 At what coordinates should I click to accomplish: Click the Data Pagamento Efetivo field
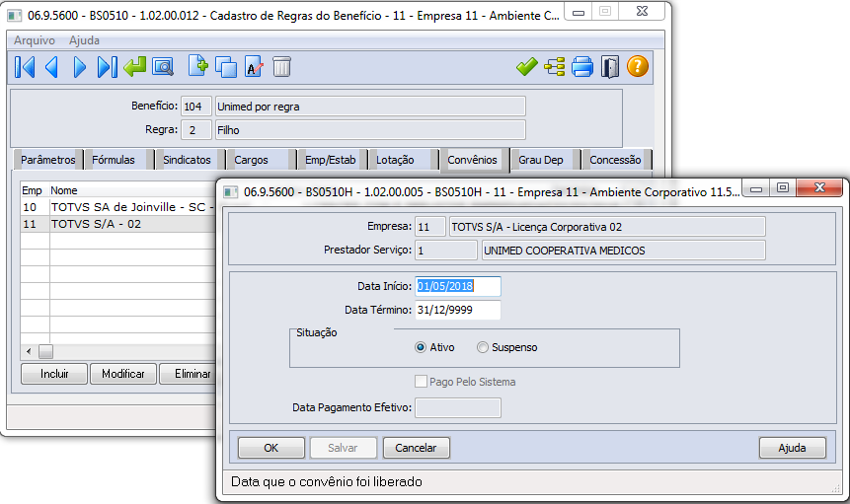coord(457,407)
